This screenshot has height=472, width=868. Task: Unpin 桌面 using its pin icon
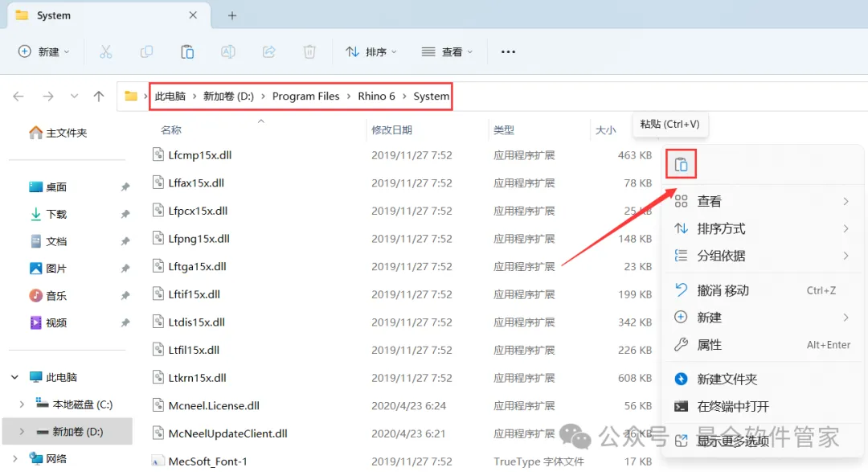125,187
